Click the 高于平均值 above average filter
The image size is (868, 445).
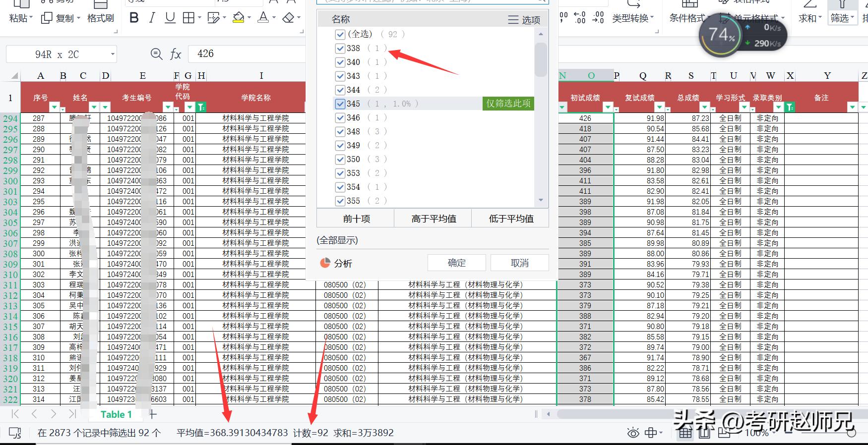[434, 219]
